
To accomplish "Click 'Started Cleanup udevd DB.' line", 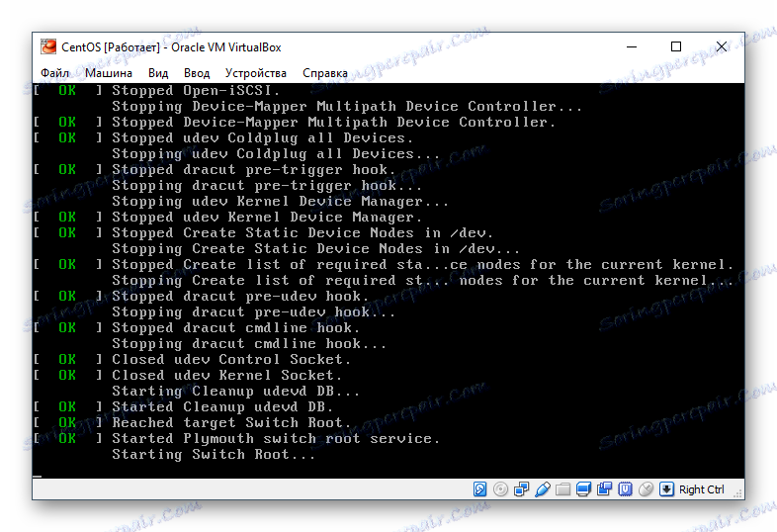I will [x=222, y=406].
